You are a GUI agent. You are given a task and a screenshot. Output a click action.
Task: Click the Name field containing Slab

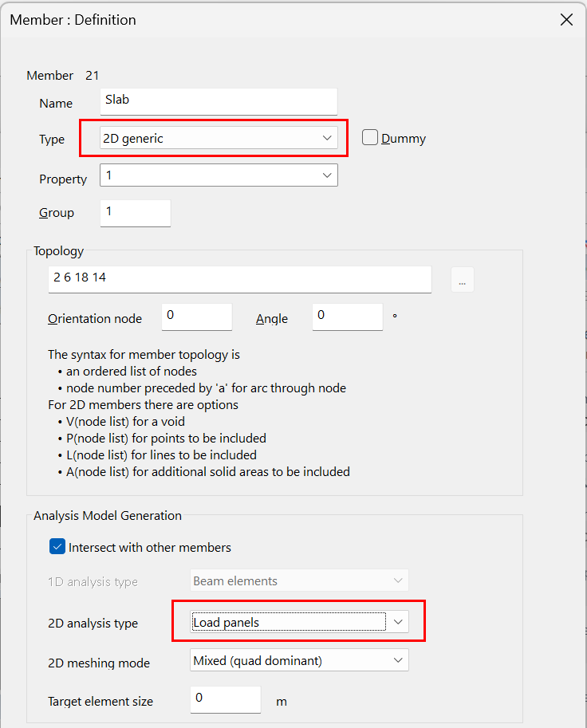(x=219, y=101)
